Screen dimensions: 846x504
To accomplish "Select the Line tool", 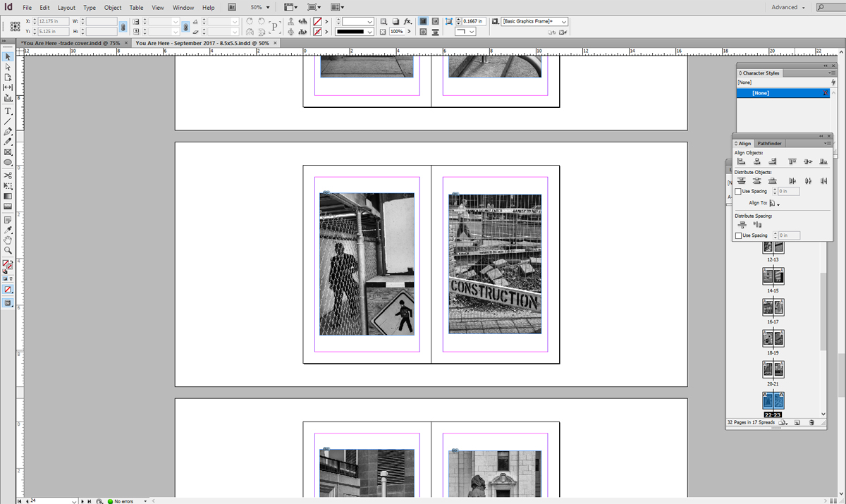I will pyautogui.click(x=8, y=121).
